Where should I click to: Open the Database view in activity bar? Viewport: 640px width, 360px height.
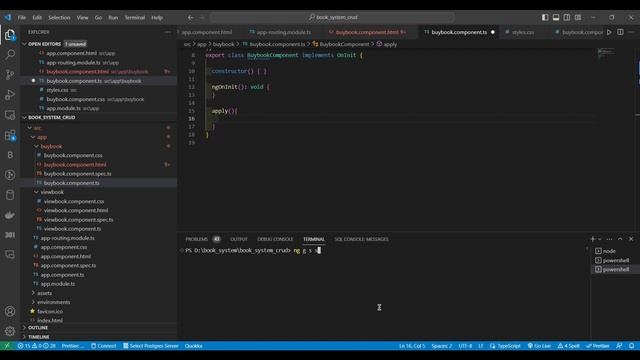[10, 195]
